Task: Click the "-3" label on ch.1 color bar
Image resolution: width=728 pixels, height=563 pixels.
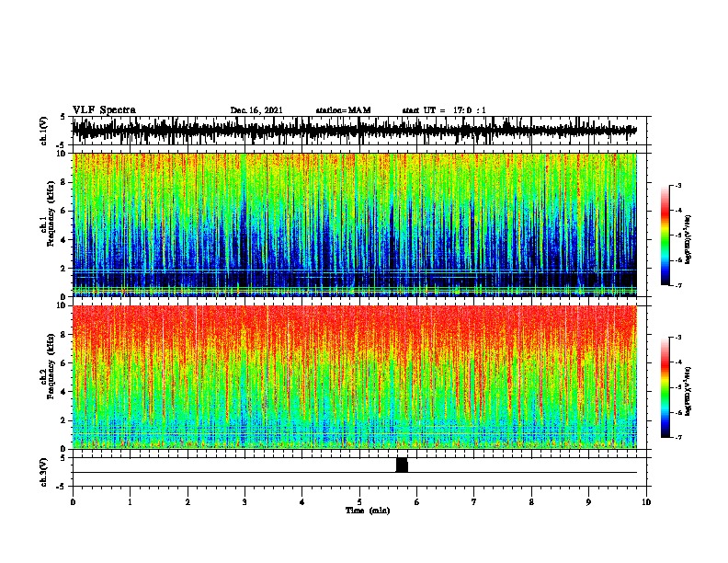Action: coord(677,186)
